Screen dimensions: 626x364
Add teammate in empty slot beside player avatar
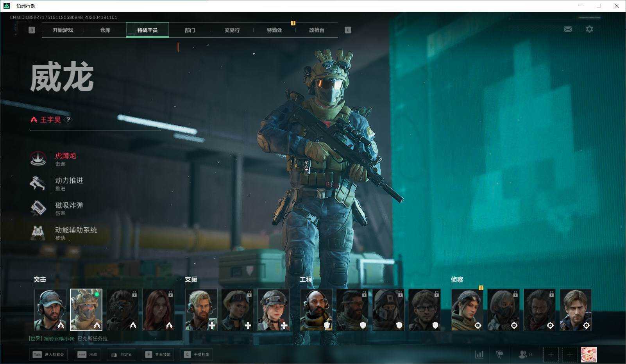(x=570, y=355)
